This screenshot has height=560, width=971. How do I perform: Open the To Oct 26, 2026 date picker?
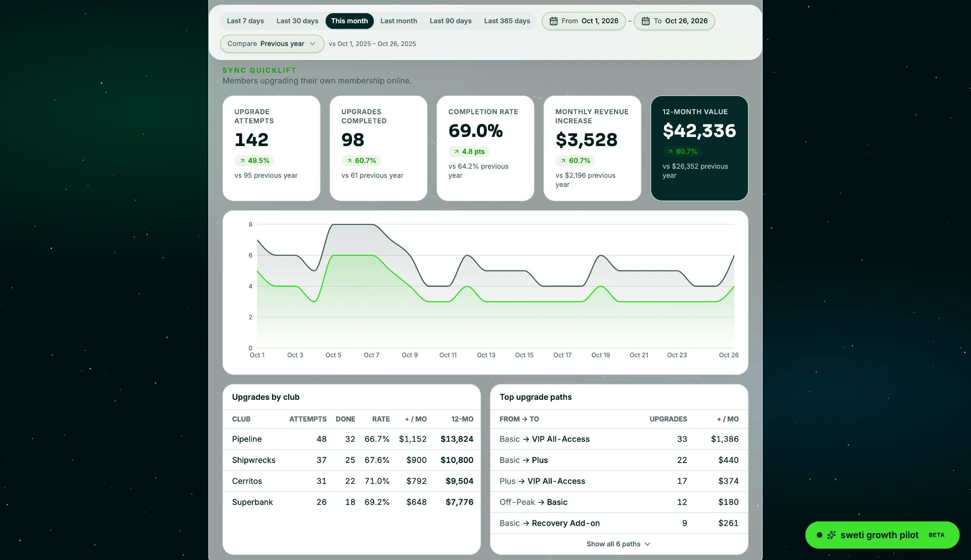(674, 21)
